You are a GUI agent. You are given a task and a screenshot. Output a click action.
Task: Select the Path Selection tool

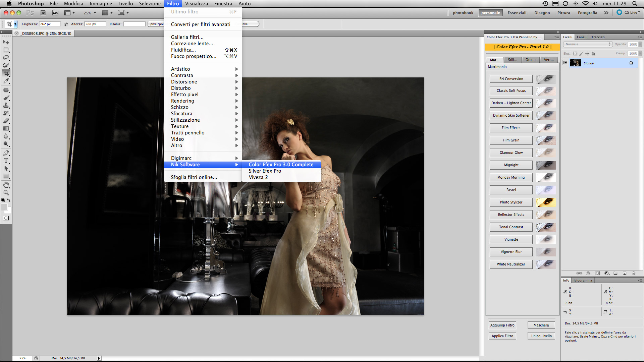tap(6, 168)
